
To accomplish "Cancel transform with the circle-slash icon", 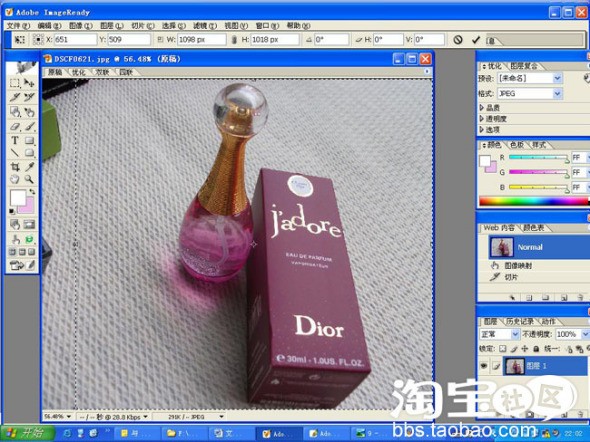I will [x=458, y=39].
